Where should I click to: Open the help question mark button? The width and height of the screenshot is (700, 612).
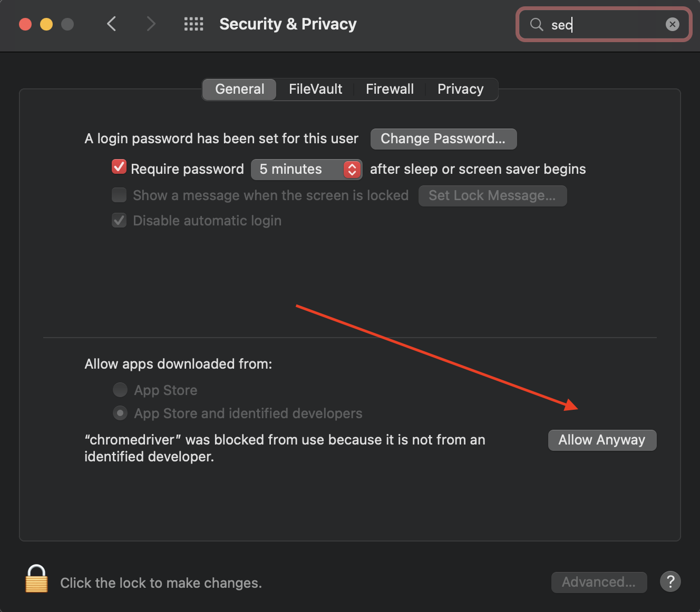[670, 582]
